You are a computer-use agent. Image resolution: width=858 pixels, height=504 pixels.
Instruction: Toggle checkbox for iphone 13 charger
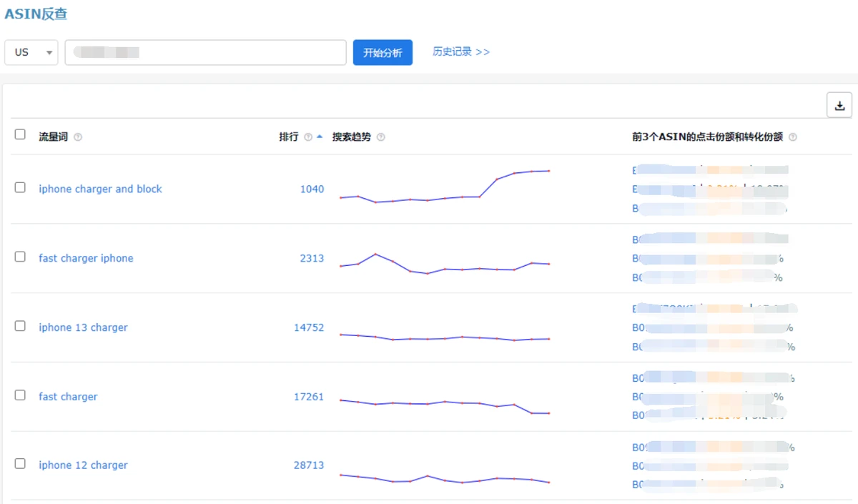20,326
